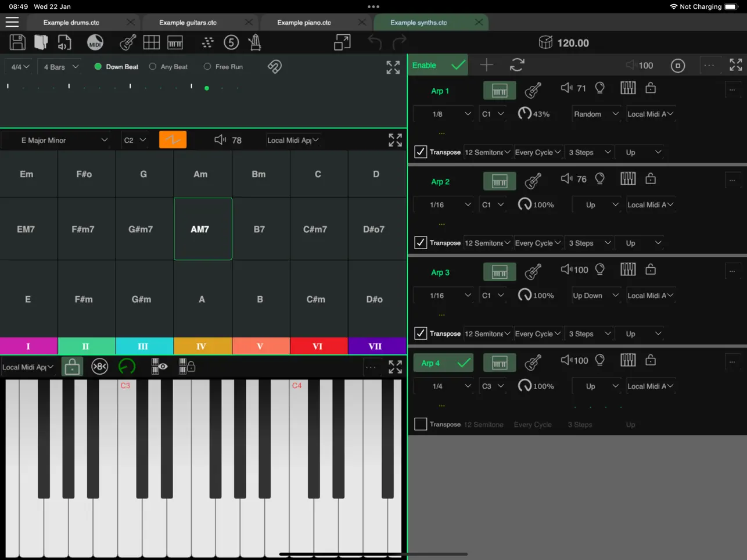Select the Arp 4 button

click(444, 363)
